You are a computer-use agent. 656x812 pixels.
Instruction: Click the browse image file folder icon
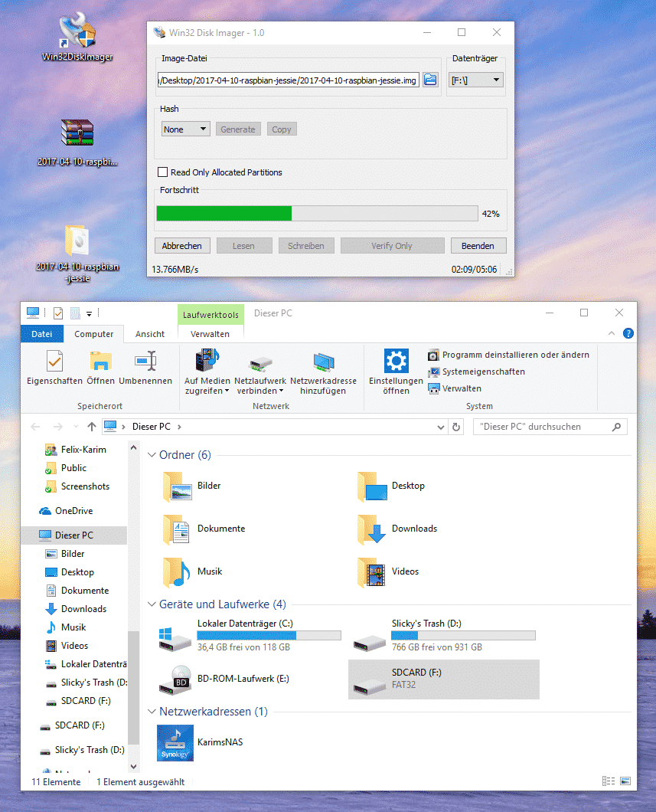point(430,80)
